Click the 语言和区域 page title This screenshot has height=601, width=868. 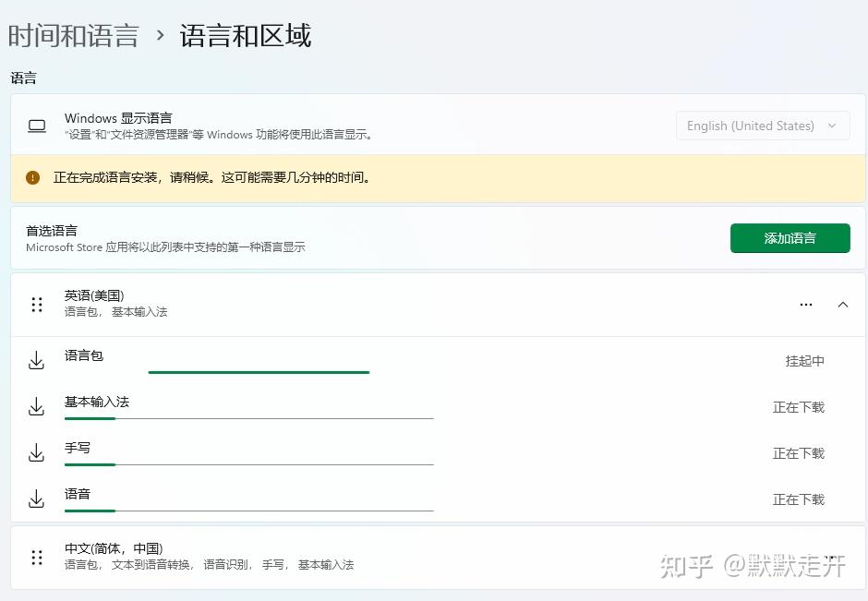pos(246,36)
